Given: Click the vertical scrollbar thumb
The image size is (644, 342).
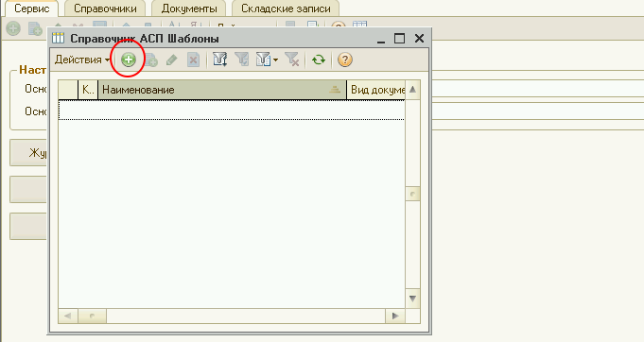Looking at the screenshot, I should pyautogui.click(x=412, y=194).
